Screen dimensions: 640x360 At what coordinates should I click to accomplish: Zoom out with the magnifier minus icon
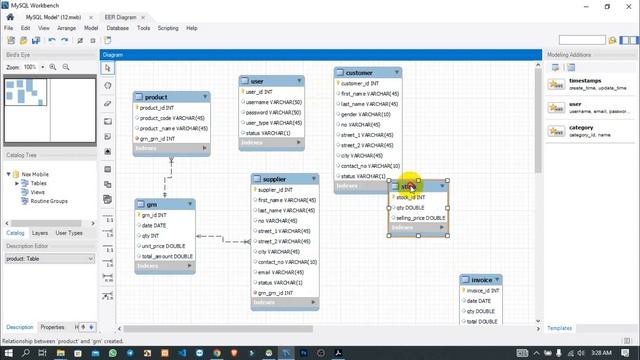coord(66,67)
